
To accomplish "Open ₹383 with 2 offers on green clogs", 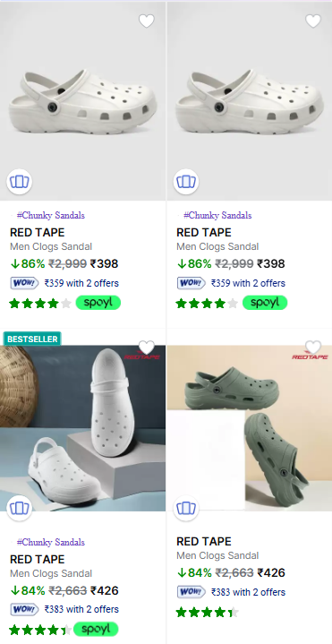I will pyautogui.click(x=248, y=592).
